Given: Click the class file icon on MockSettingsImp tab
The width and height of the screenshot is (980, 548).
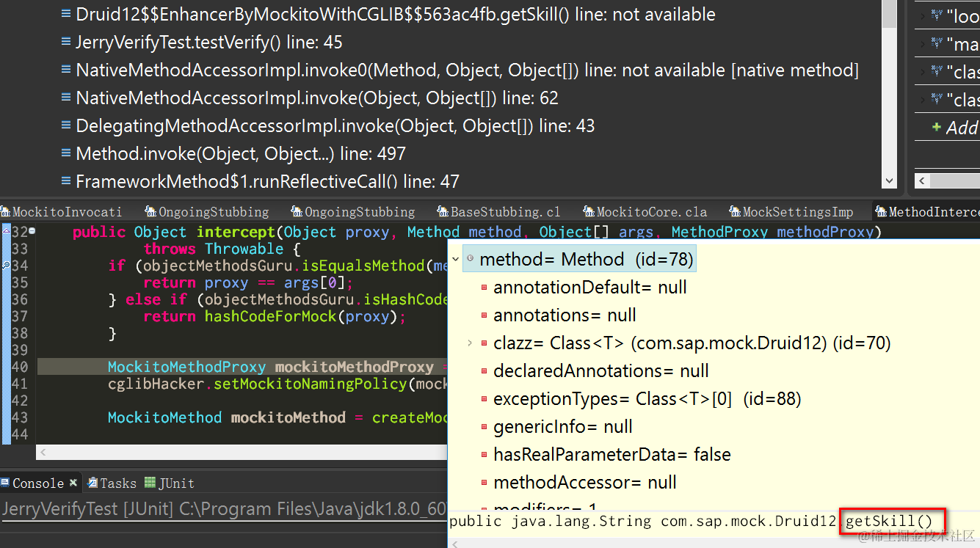Looking at the screenshot, I should pyautogui.click(x=736, y=212).
